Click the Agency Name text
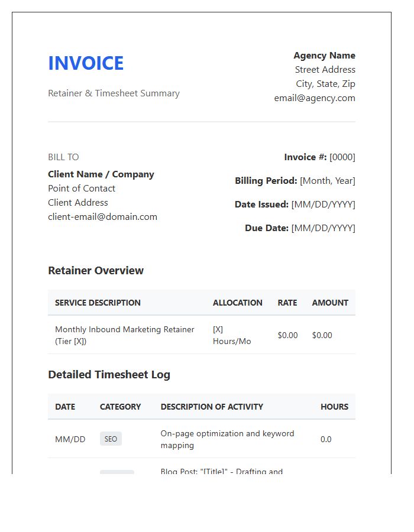Viewport: 414px width, 532px height. (325, 56)
